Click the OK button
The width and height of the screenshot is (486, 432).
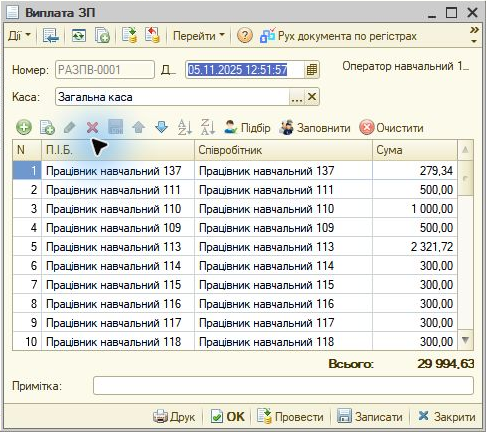[228, 417]
